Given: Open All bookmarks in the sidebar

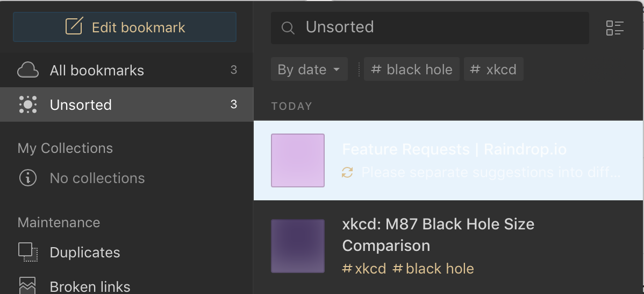Looking at the screenshot, I should tap(126, 71).
